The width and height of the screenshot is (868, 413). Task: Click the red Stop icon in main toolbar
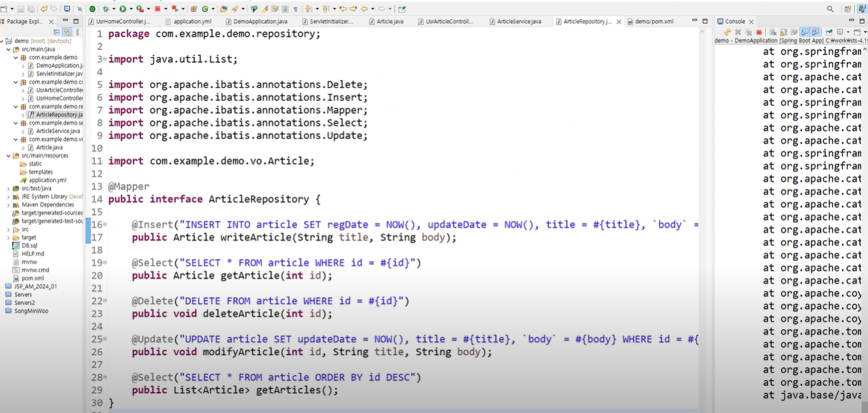click(158, 9)
